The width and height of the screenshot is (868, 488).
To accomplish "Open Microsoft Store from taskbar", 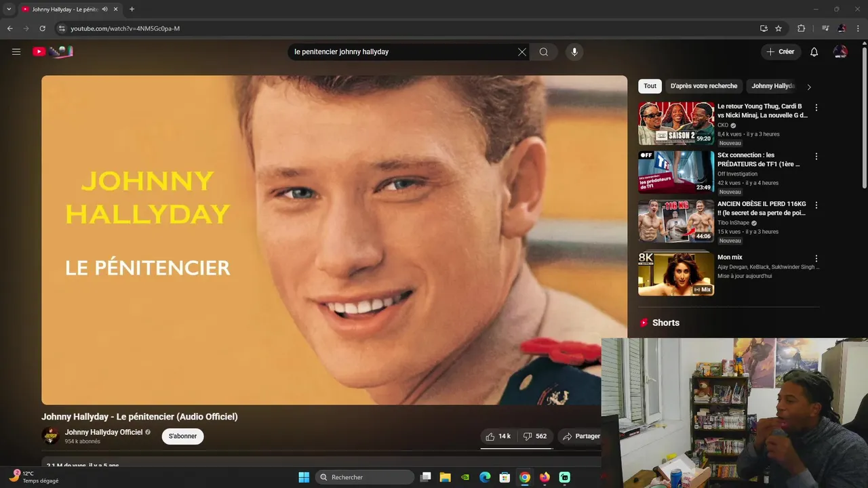I will pos(505,477).
